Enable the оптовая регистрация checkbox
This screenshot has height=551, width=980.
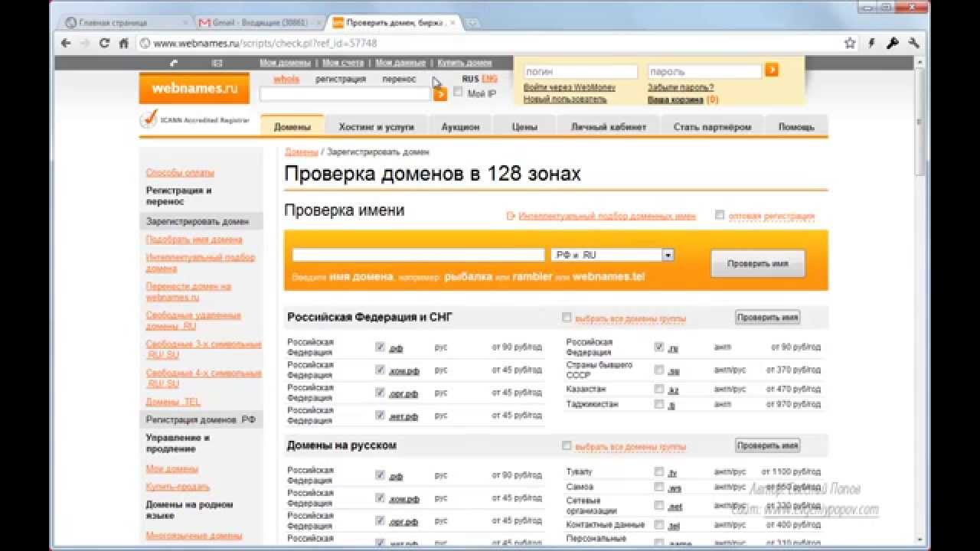click(x=719, y=215)
